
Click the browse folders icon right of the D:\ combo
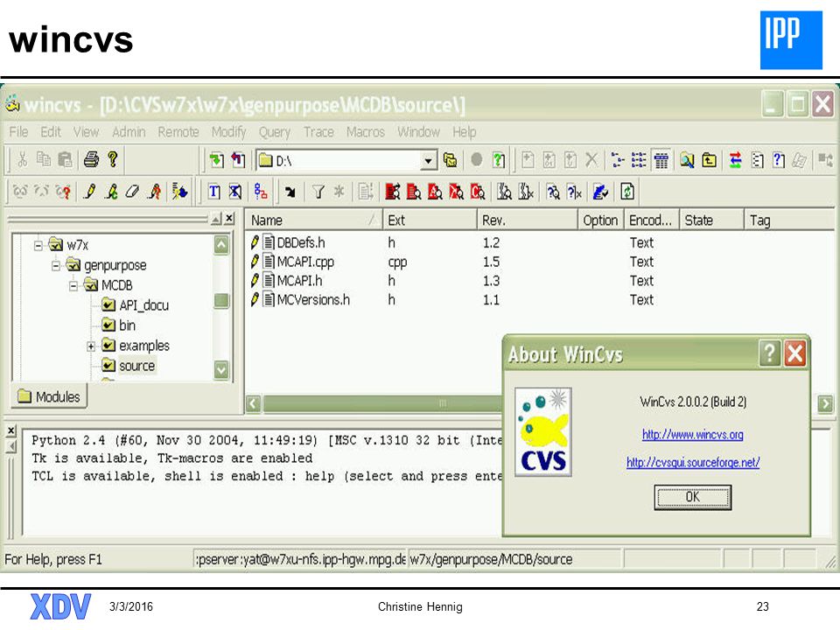coord(450,159)
